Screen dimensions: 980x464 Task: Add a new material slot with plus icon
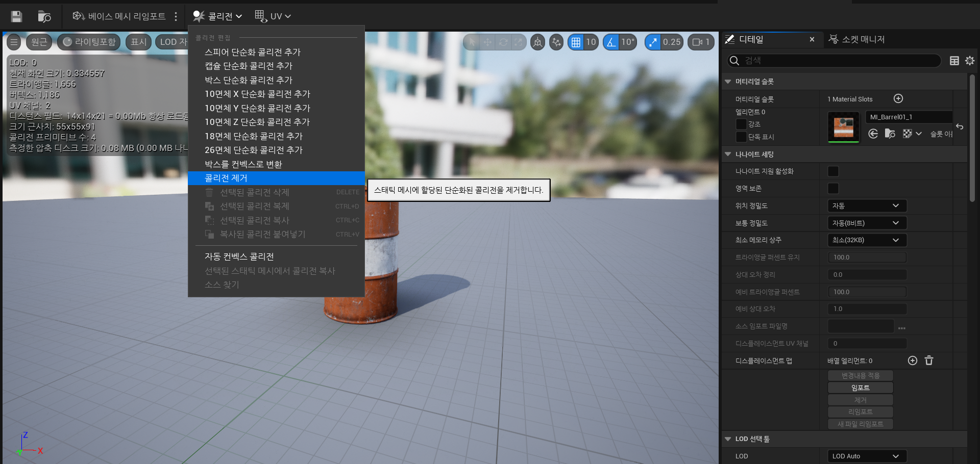point(898,98)
